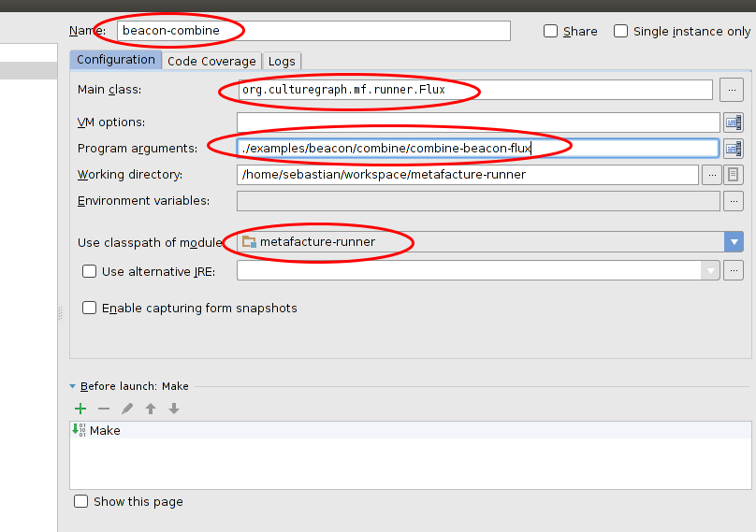Browse for Main class with ellipsis button
This screenshot has width=756, height=532.
732,90
